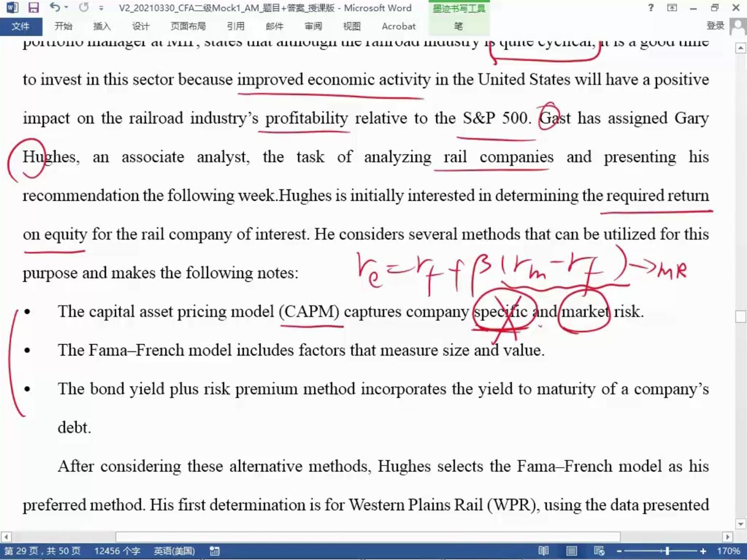Click the zoom in plus icon
This screenshot has height=560, width=747.
[703, 551]
